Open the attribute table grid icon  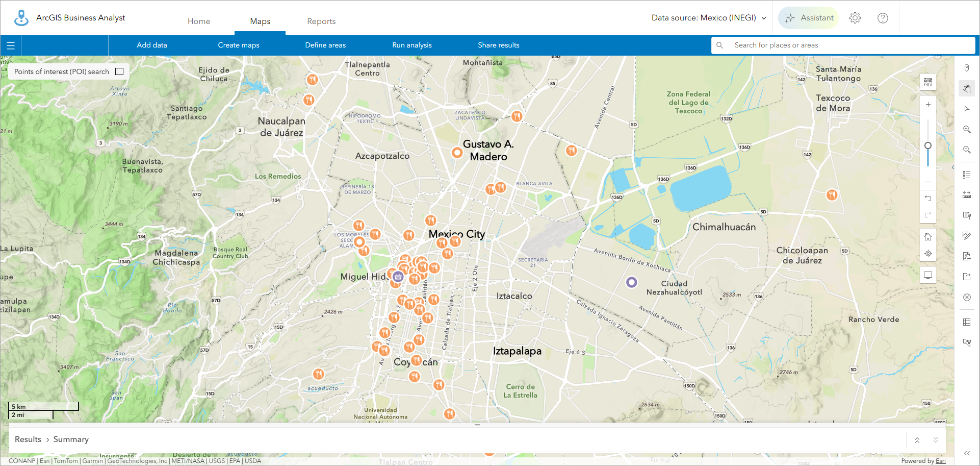[967, 322]
